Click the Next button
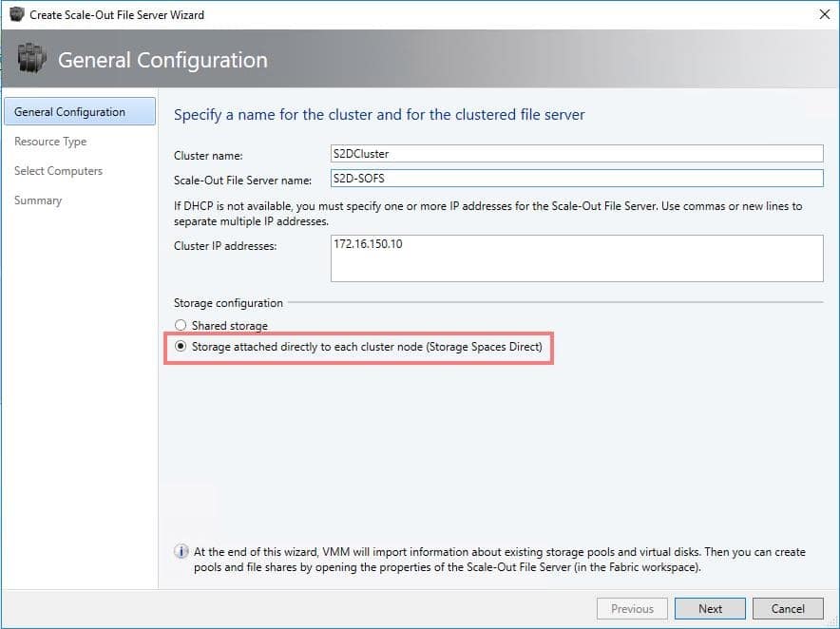The width and height of the screenshot is (840, 629). coord(710,609)
